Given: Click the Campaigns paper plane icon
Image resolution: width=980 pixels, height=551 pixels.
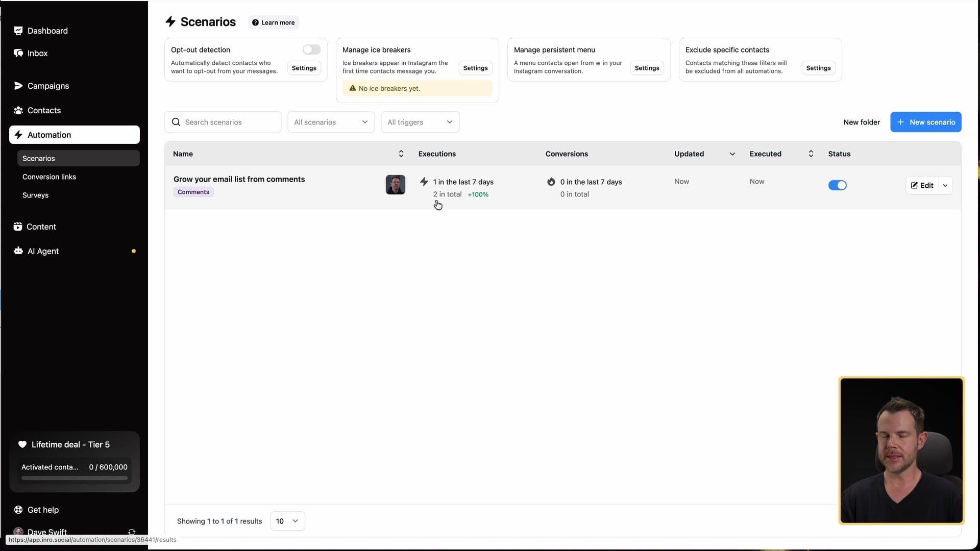Looking at the screenshot, I should (18, 86).
